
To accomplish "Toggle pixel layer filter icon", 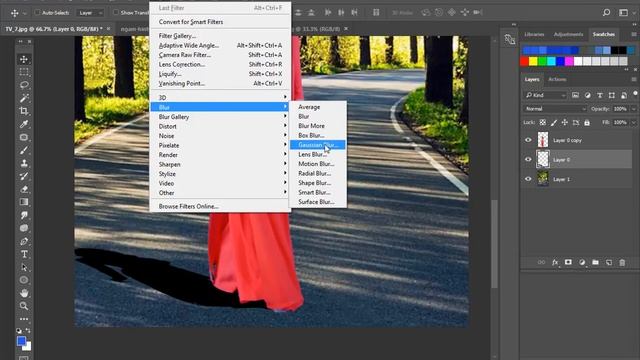I will [x=575, y=95].
